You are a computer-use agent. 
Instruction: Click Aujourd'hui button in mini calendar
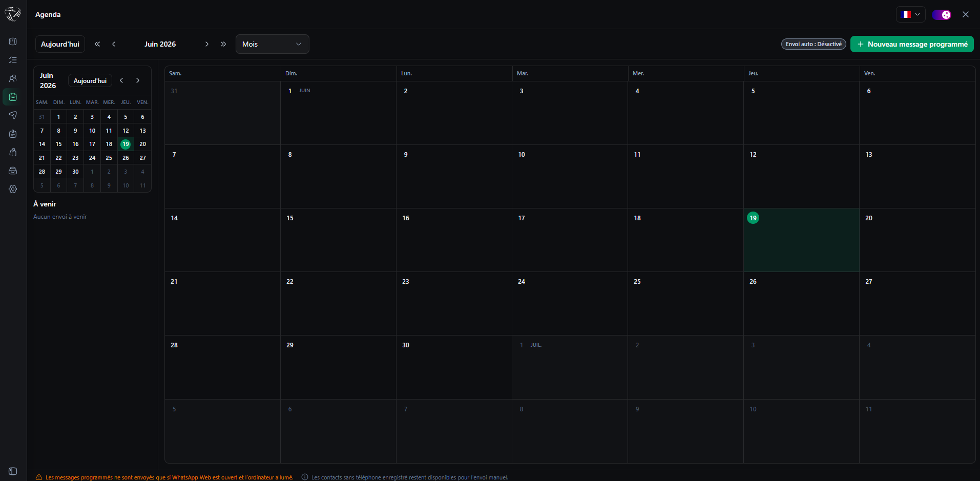coord(90,80)
